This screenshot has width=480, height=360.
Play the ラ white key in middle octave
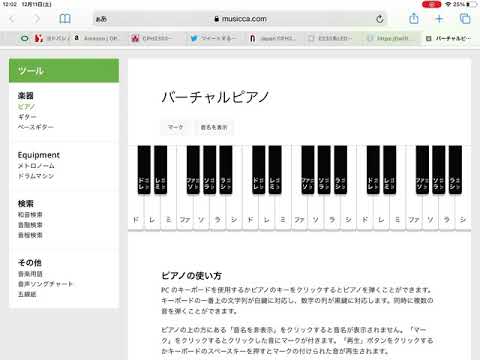pos(332,213)
